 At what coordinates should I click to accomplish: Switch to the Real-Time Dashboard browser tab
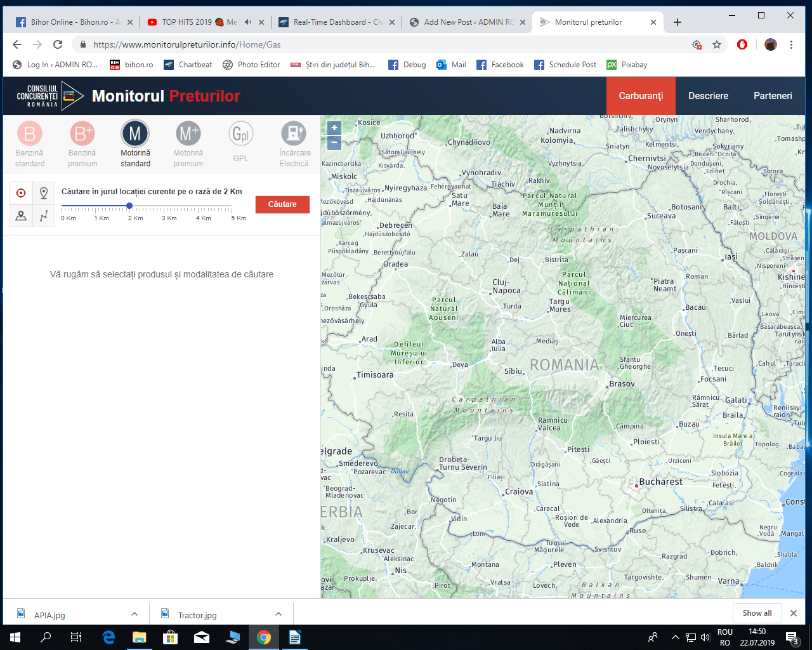click(336, 22)
